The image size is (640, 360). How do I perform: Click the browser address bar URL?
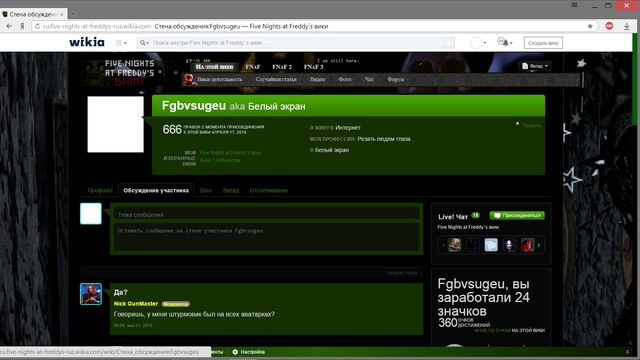pos(97,26)
